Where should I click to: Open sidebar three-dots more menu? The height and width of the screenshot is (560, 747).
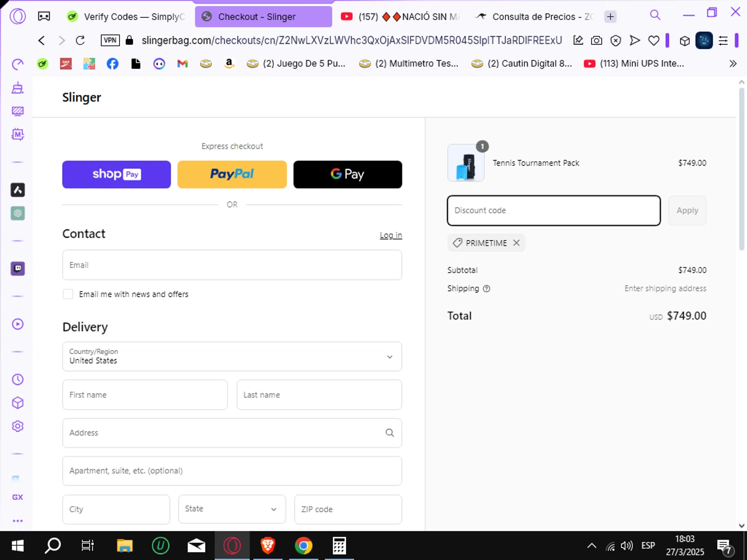point(17,521)
